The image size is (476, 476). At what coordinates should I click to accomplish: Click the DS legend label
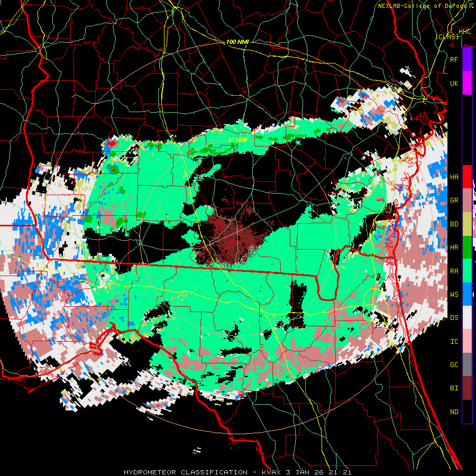click(x=454, y=318)
